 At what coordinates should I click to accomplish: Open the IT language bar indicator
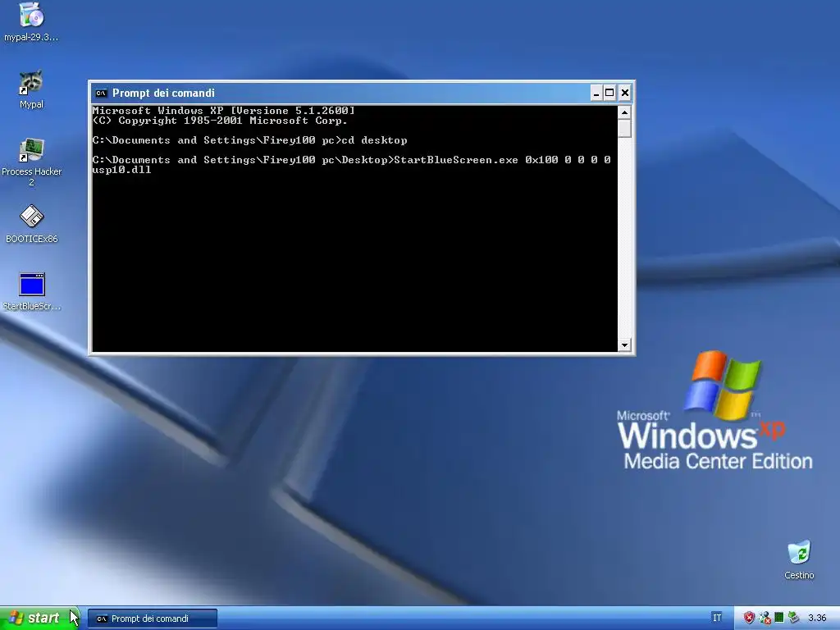(717, 619)
